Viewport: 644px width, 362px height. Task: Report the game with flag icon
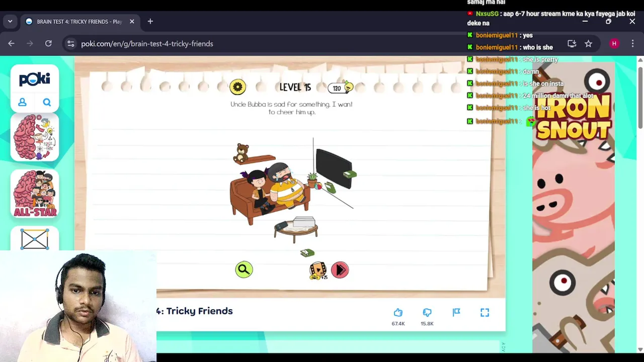(456, 313)
